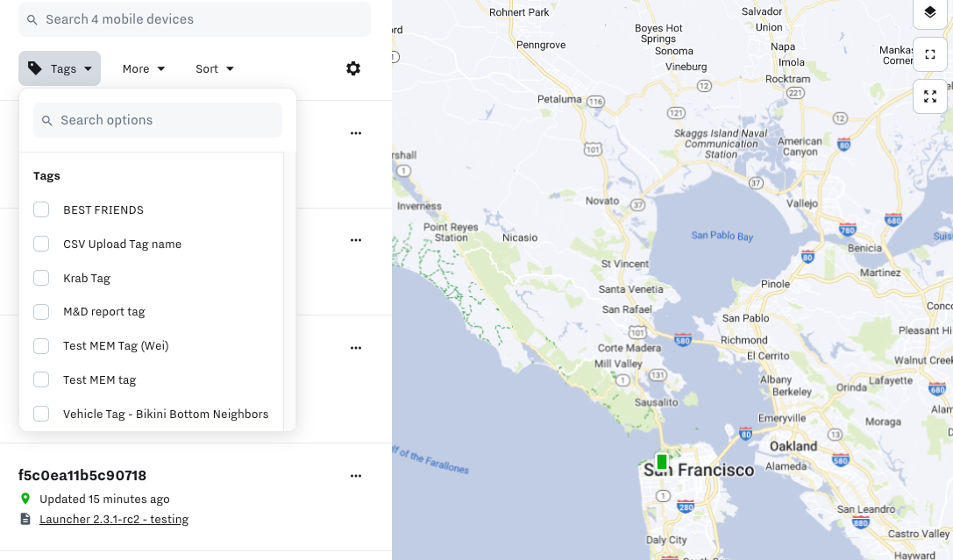
Task: Click the settings gear icon
Action: pos(353,68)
